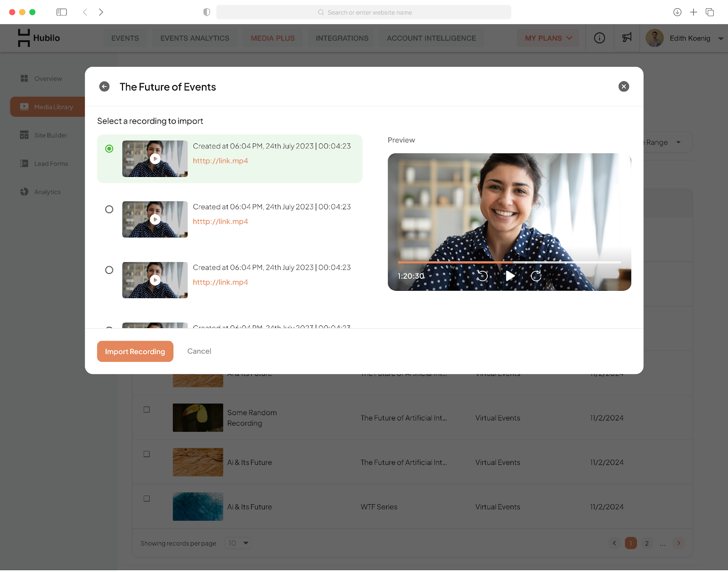Open announcements megaphone icon

[x=627, y=38]
